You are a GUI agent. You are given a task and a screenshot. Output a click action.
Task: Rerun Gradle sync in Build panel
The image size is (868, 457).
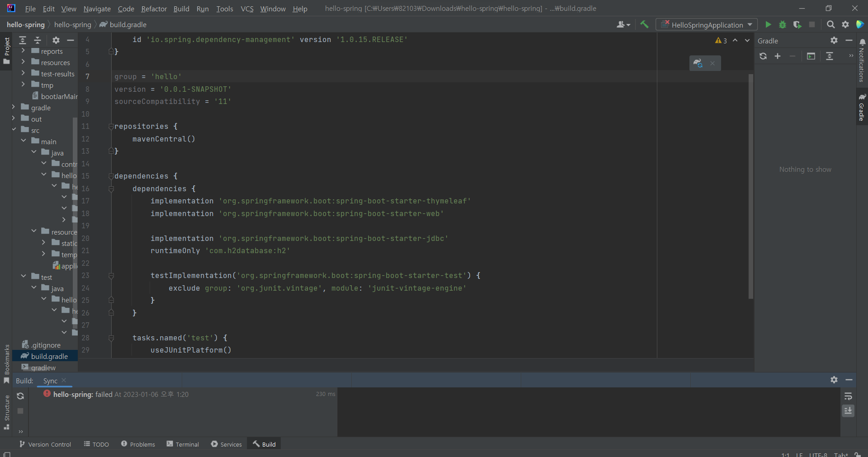point(20,396)
